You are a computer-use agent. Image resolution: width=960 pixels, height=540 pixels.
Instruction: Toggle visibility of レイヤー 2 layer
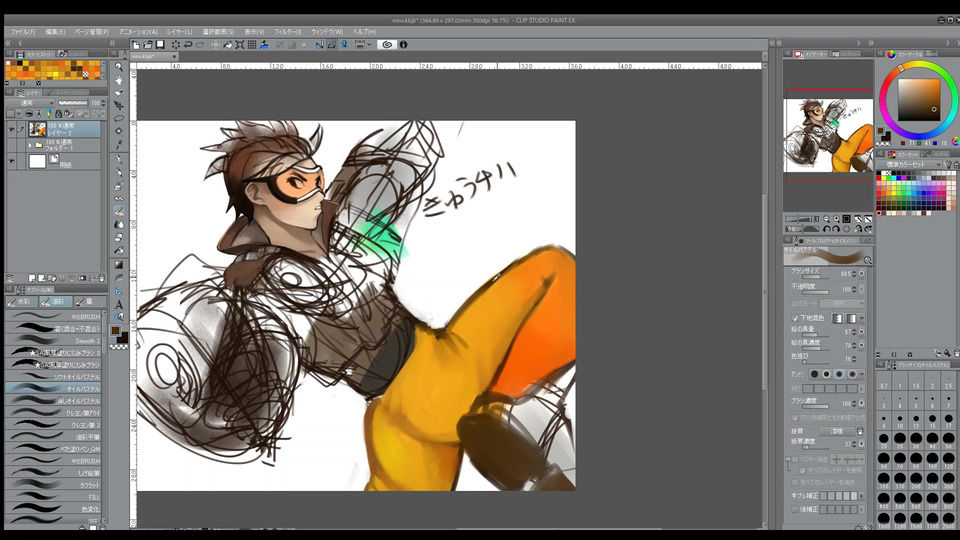click(x=11, y=129)
